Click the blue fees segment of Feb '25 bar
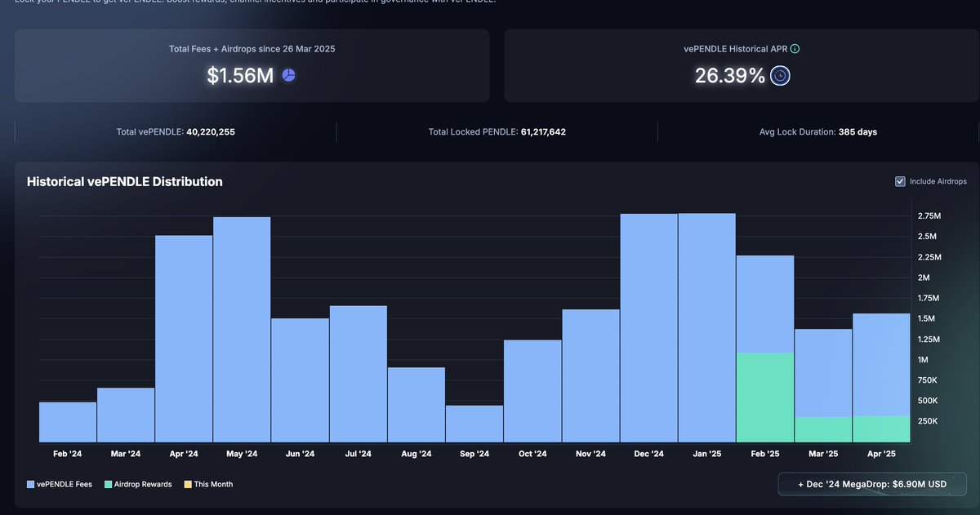Viewport: 980px width, 515px height. point(765,304)
